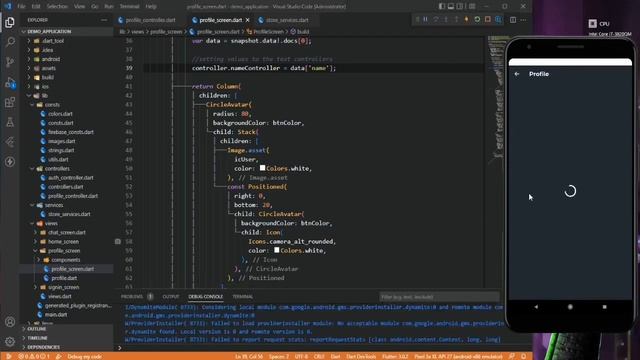Open the Selection menu

click(x=57, y=6)
